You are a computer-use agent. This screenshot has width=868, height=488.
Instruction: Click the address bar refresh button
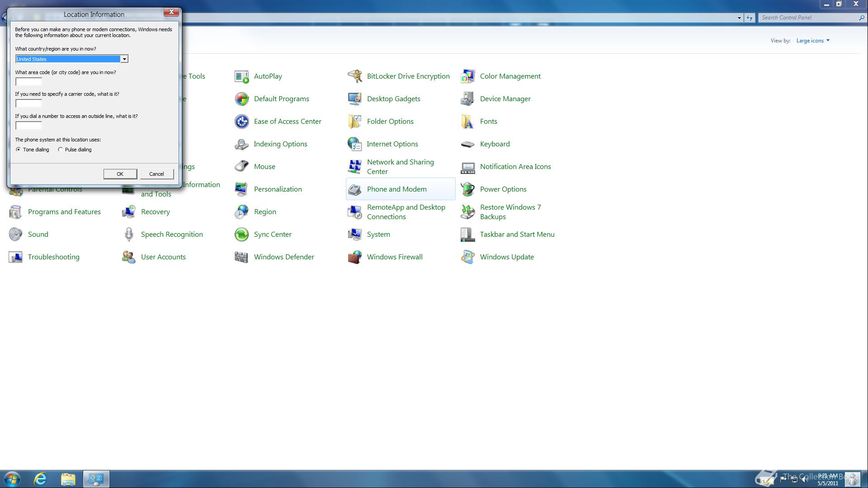pyautogui.click(x=750, y=18)
